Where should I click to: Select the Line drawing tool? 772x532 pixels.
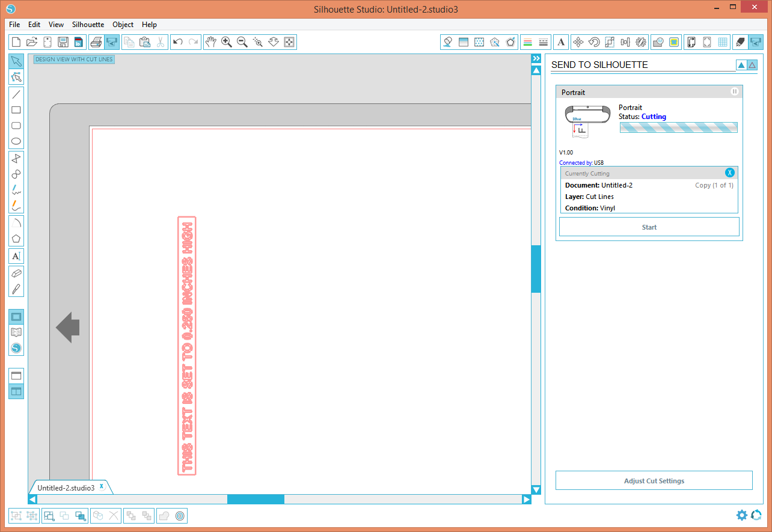tap(16, 94)
